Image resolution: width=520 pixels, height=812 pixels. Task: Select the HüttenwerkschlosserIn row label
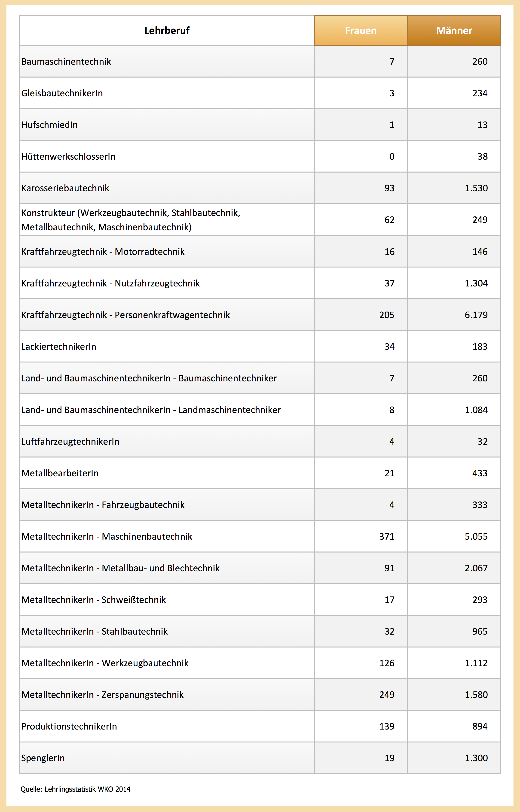click(68, 157)
